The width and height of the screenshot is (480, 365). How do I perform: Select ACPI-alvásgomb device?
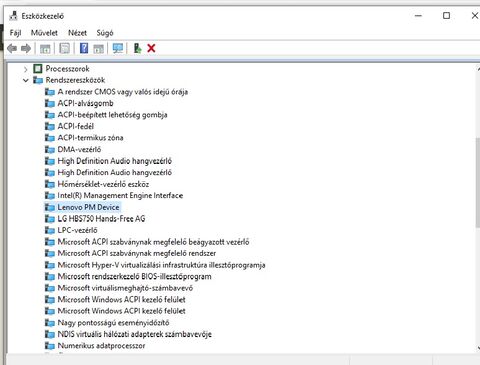tap(85, 103)
